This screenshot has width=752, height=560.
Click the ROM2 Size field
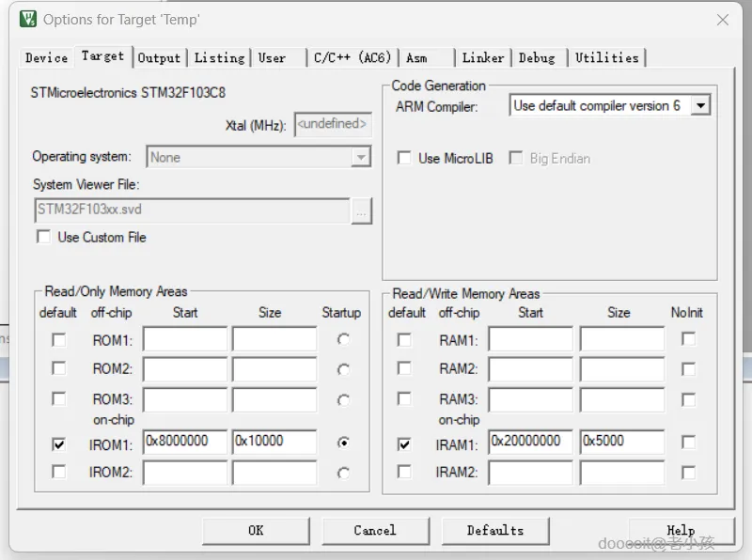pos(274,368)
